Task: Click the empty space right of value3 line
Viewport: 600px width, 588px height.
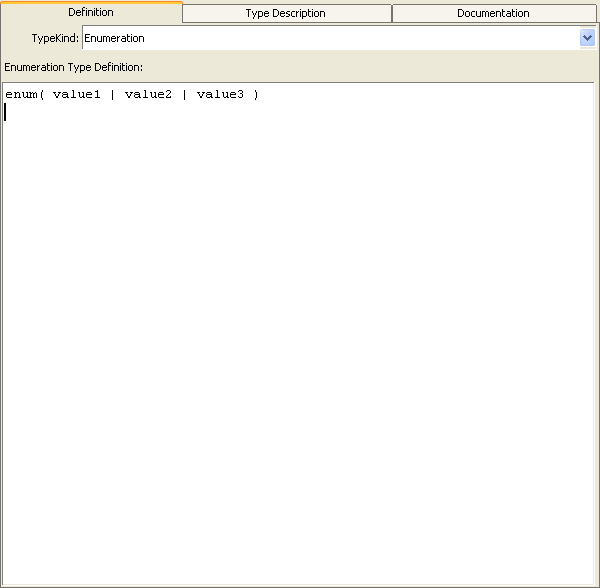Action: coord(430,94)
